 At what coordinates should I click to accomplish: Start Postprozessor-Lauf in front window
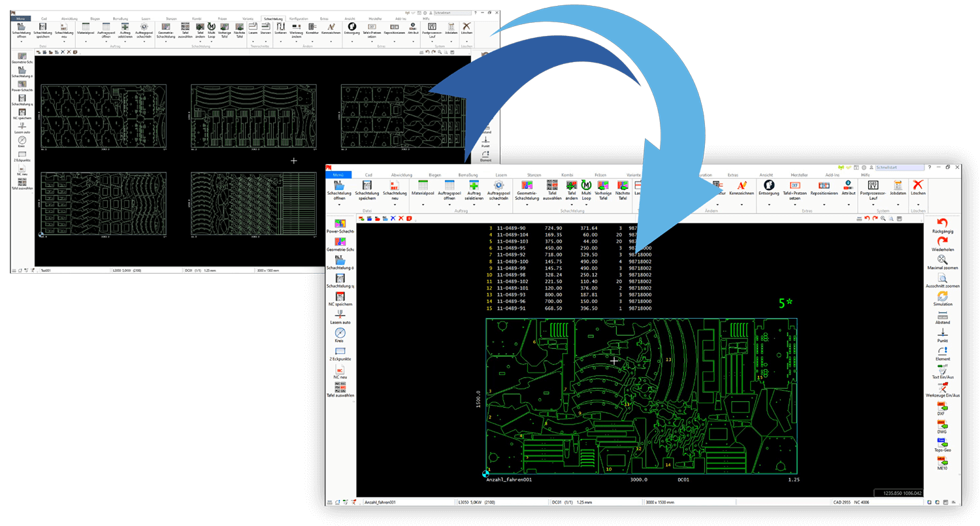(x=873, y=190)
